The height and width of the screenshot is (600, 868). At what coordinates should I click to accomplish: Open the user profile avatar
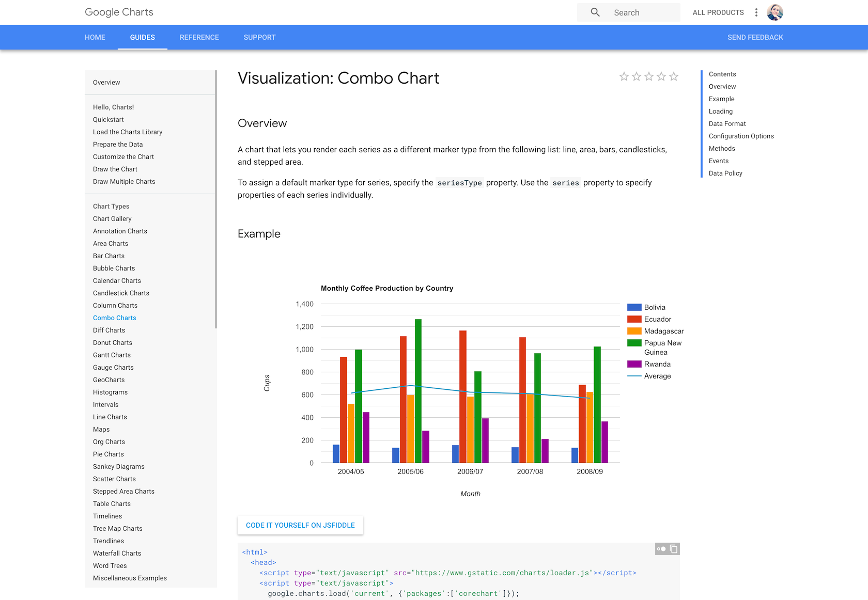775,12
